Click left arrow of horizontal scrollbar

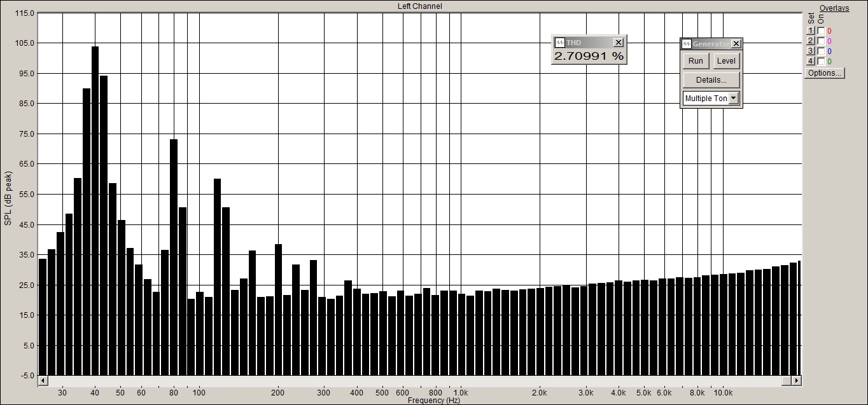(x=43, y=380)
